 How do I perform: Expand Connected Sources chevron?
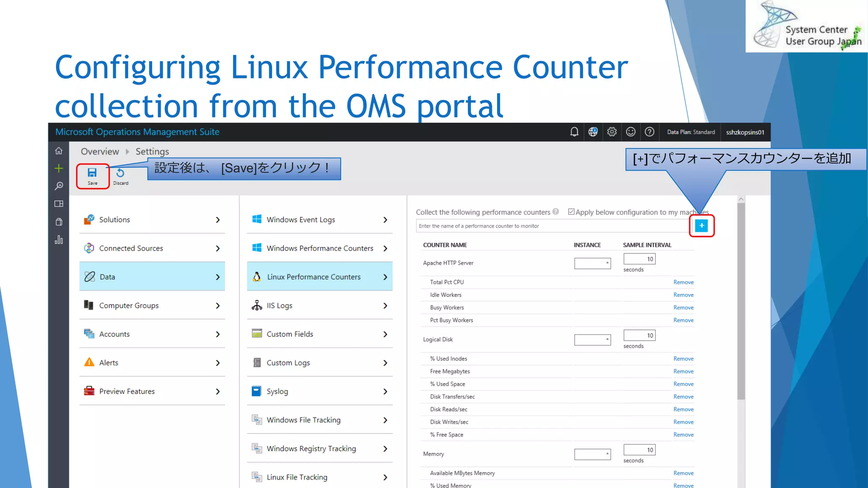click(218, 248)
